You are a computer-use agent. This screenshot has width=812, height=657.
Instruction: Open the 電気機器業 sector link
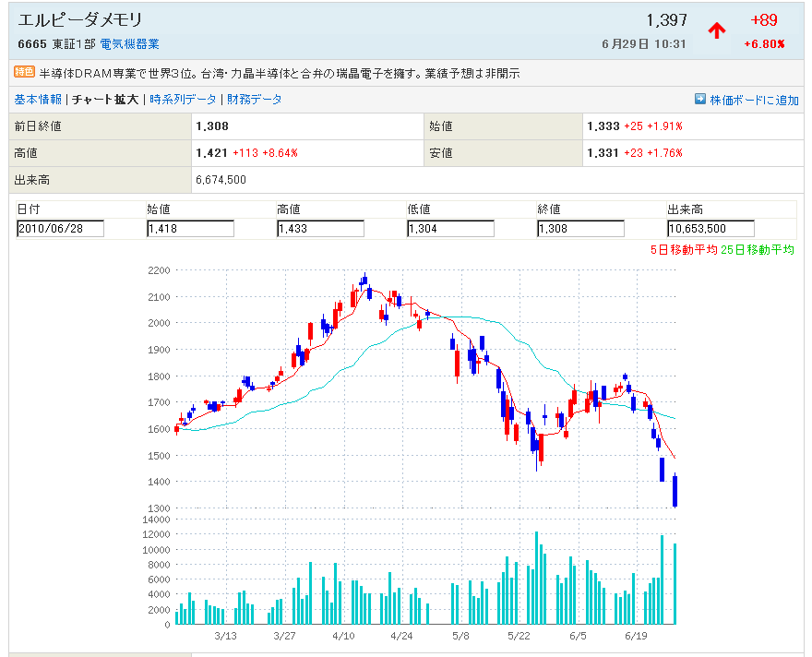[x=129, y=44]
